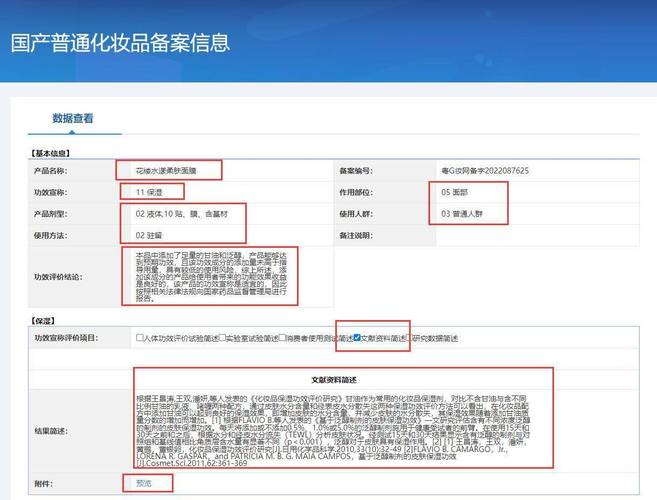Click the 使用人群 value 03 普通人群
The width and height of the screenshot is (657, 500).
pos(462,214)
